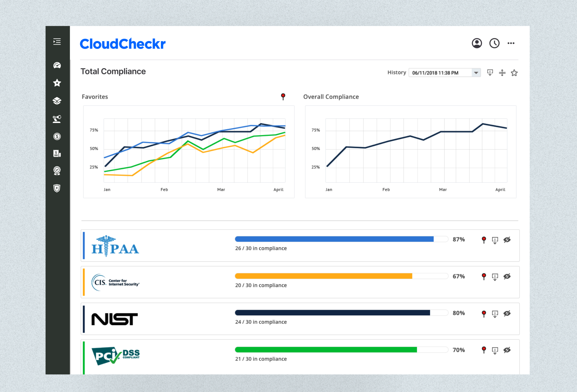Hide the PCI DSS compliance row
The width and height of the screenshot is (577, 392).
[507, 350]
